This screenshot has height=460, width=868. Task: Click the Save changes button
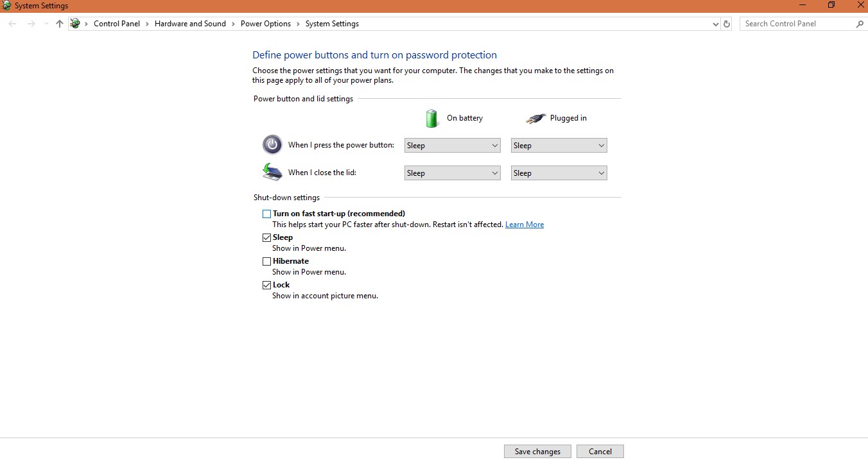point(537,452)
